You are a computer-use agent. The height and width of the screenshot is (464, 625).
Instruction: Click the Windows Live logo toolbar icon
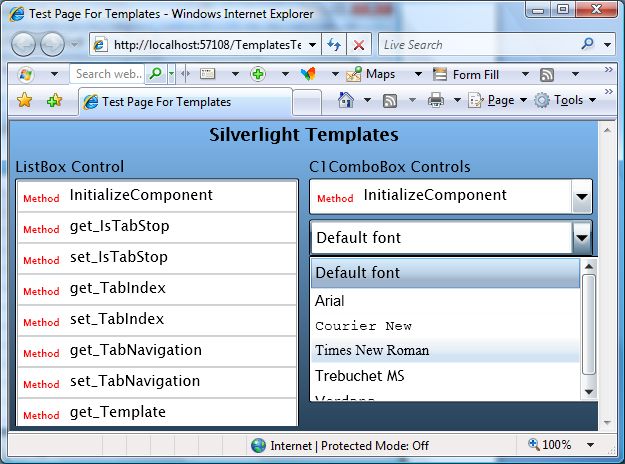point(26,74)
